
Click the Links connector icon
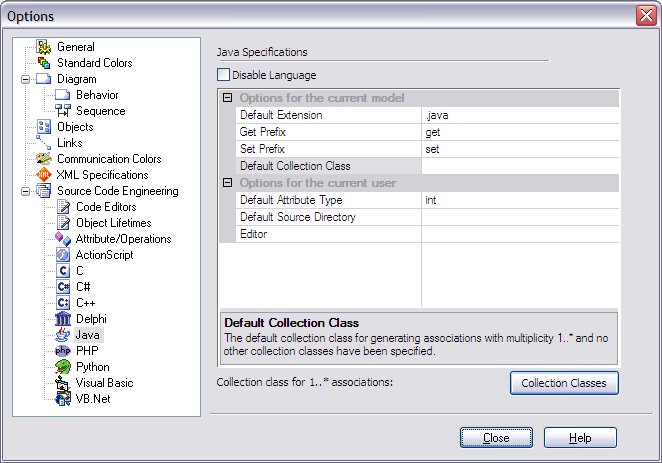point(43,143)
